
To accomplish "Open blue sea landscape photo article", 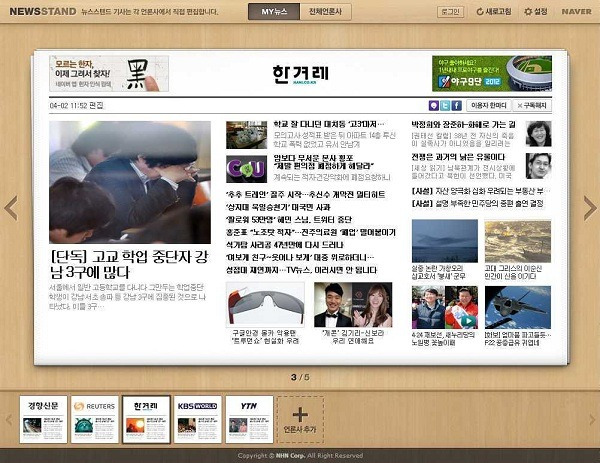I will point(445,241).
